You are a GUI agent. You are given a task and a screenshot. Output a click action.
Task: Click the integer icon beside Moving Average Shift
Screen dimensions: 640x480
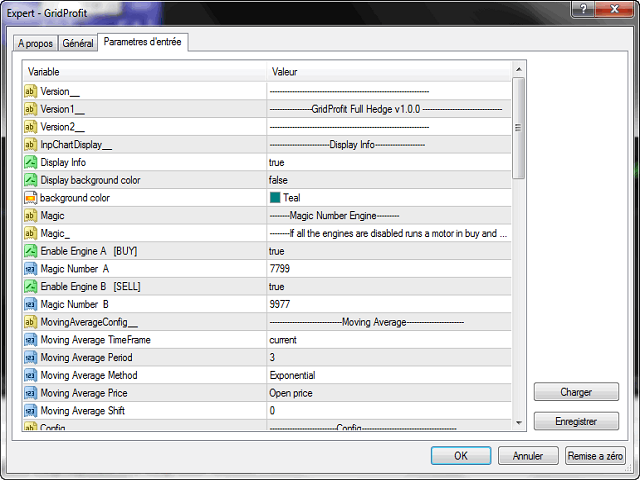[x=31, y=411]
